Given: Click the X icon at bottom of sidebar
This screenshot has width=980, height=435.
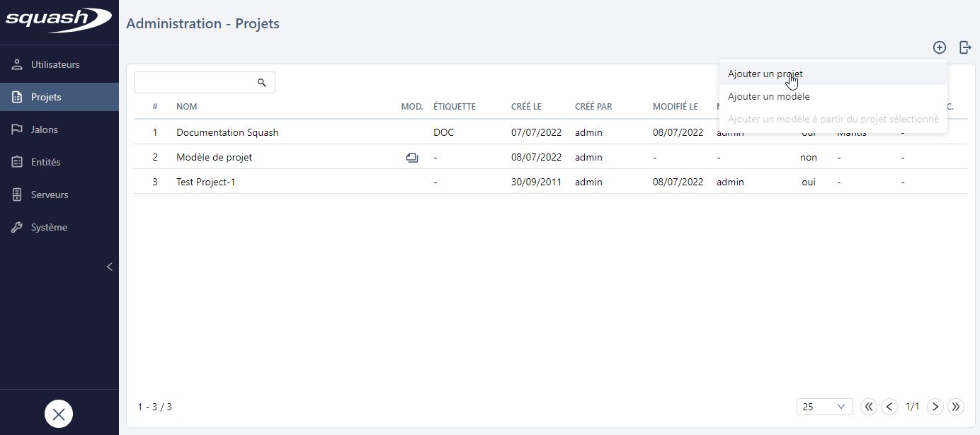Looking at the screenshot, I should (x=59, y=414).
